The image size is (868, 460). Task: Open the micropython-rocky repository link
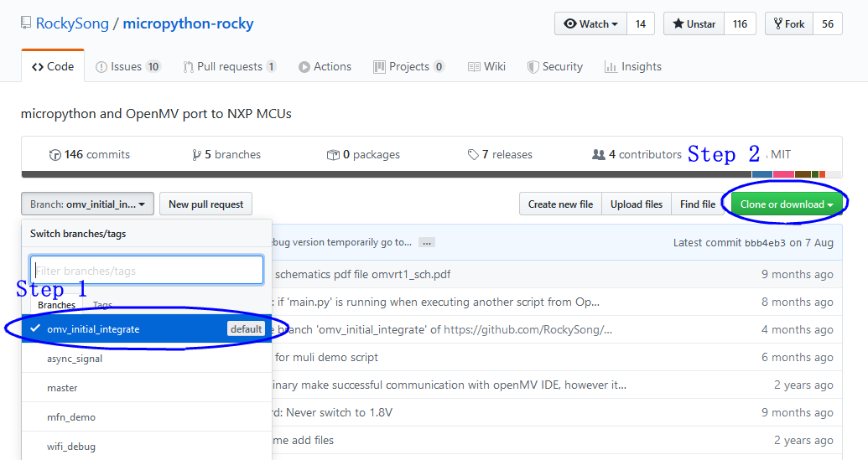tap(188, 23)
